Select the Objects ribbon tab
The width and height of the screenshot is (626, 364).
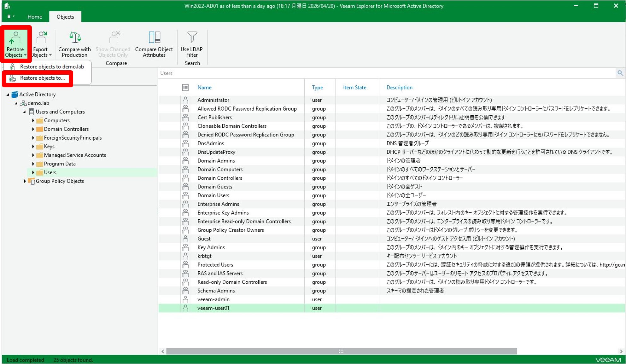click(65, 17)
